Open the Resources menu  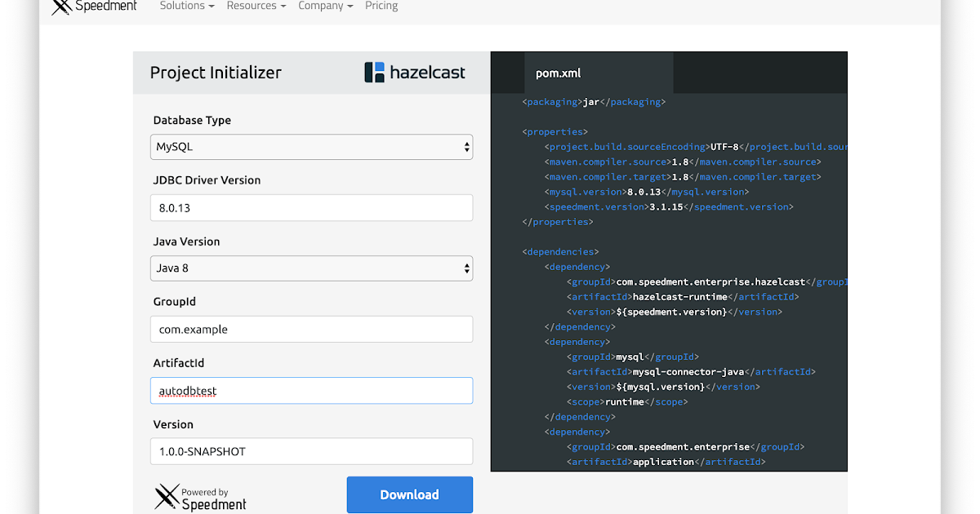256,7
